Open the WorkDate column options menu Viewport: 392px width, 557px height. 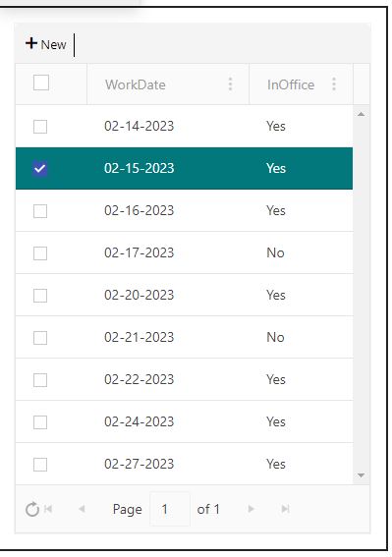point(230,84)
